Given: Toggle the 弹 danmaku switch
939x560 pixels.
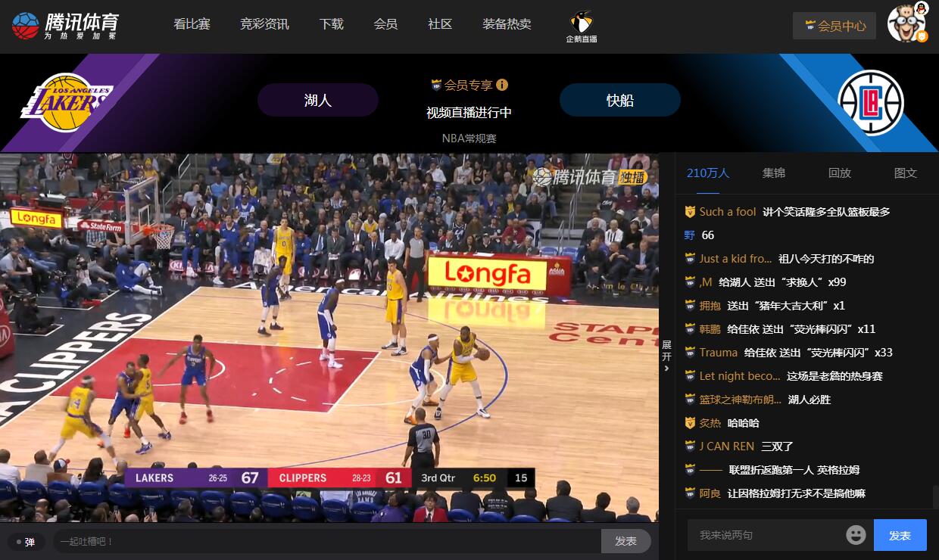Looking at the screenshot, I should click(x=27, y=542).
